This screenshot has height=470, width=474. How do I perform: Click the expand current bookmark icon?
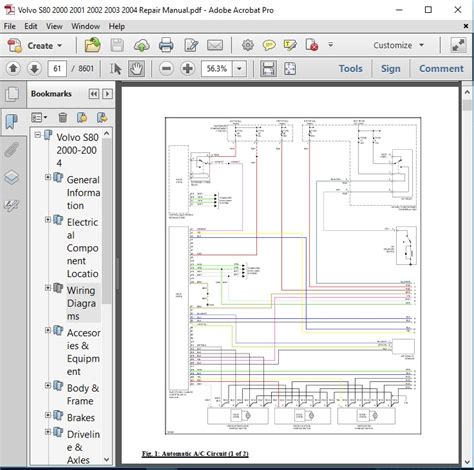(x=102, y=117)
